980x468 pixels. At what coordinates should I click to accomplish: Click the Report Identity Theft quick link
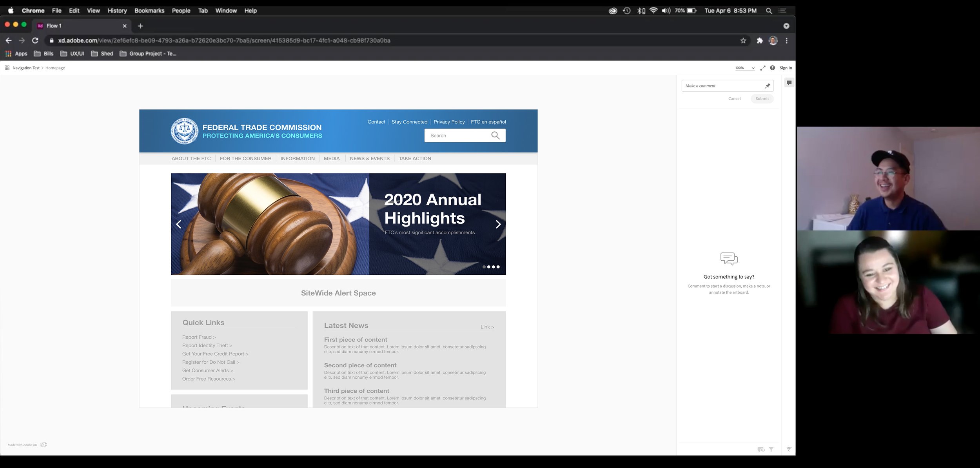click(x=207, y=345)
